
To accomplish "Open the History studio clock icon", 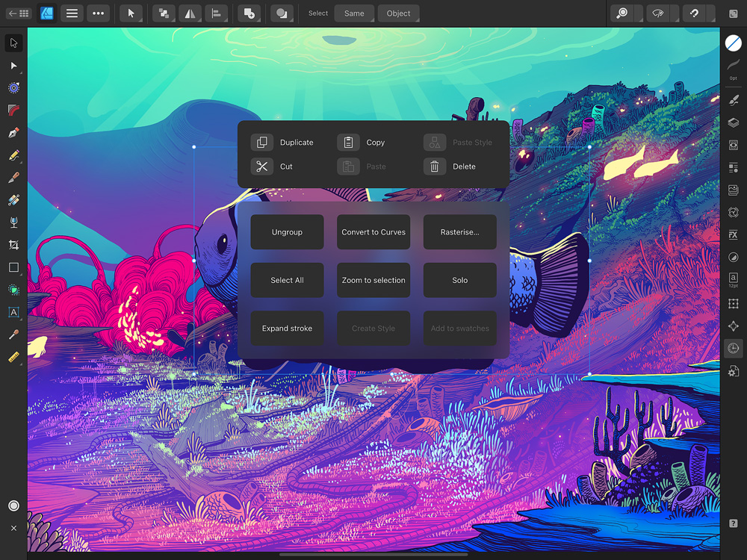I will 734,348.
